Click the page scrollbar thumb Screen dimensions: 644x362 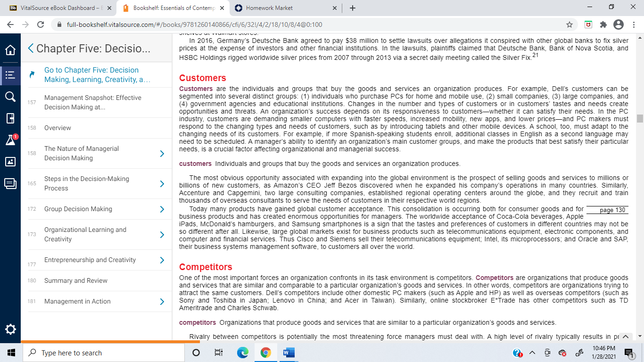tap(640, 118)
